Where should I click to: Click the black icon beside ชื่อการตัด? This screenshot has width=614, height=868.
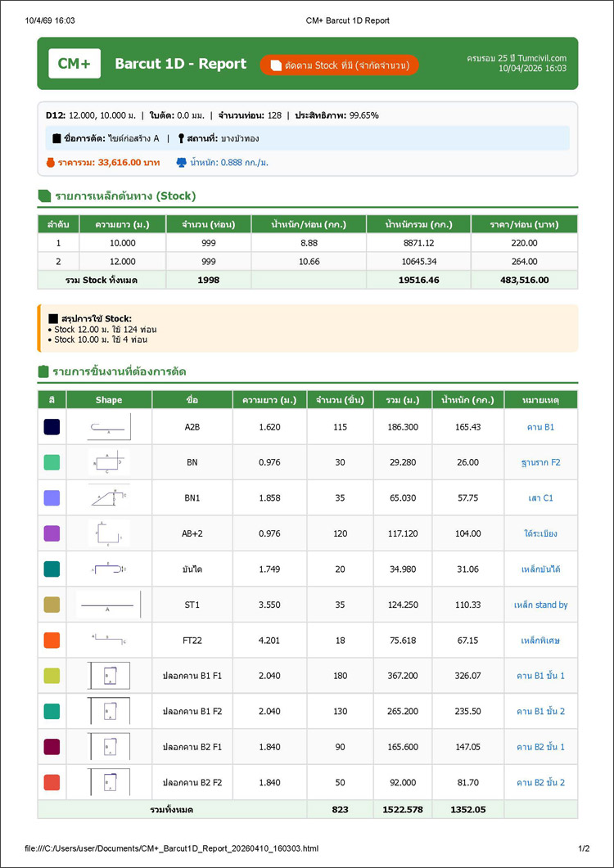56,138
